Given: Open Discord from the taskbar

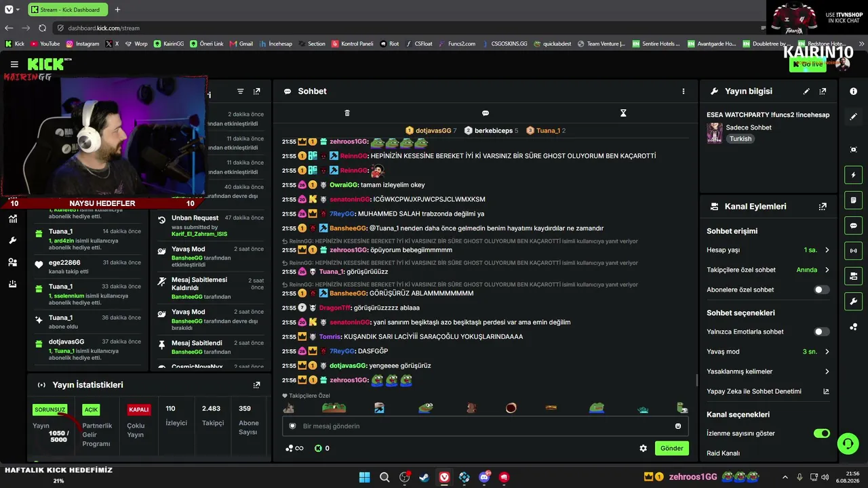Looking at the screenshot, I should [484, 477].
